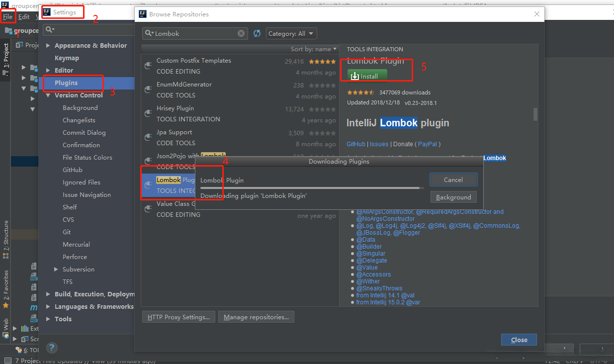Select EnumMdGenerator plugin row

tap(240, 90)
